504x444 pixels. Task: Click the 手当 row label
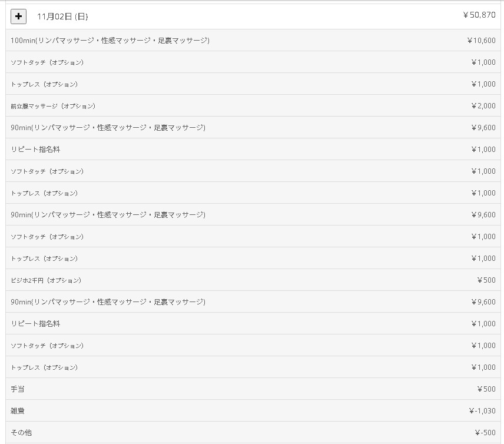(x=18, y=389)
